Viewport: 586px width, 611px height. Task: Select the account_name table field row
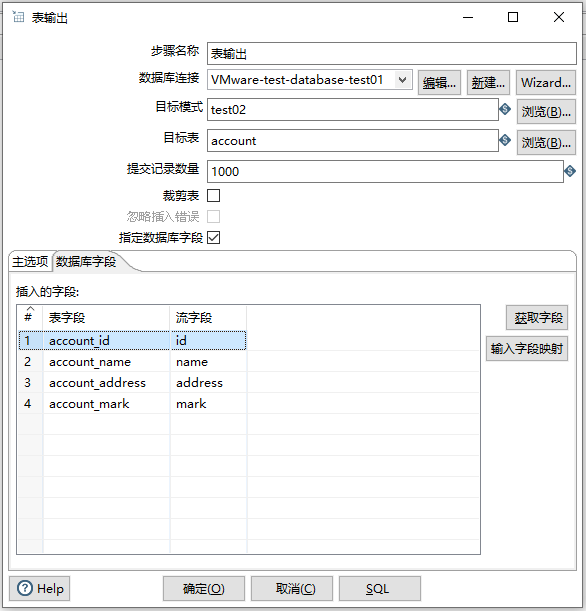coord(132,362)
